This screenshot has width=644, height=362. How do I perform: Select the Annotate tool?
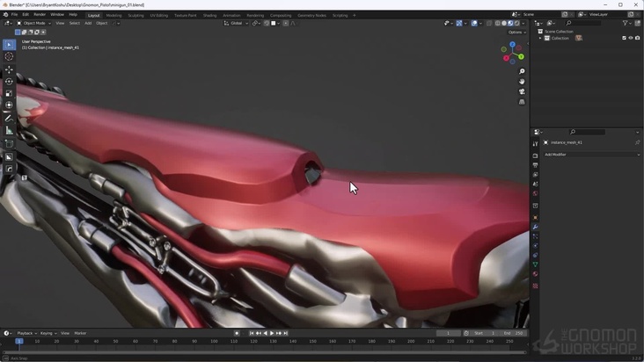(9, 119)
